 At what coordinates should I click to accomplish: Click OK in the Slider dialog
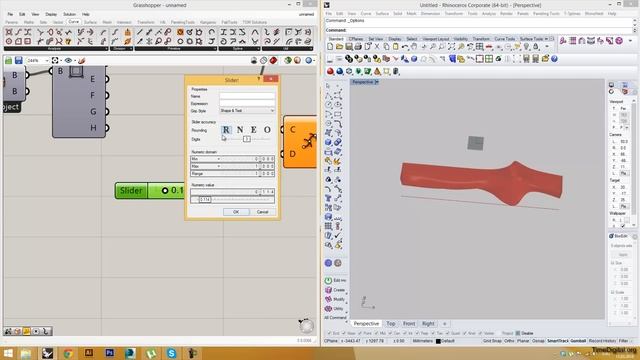point(236,212)
